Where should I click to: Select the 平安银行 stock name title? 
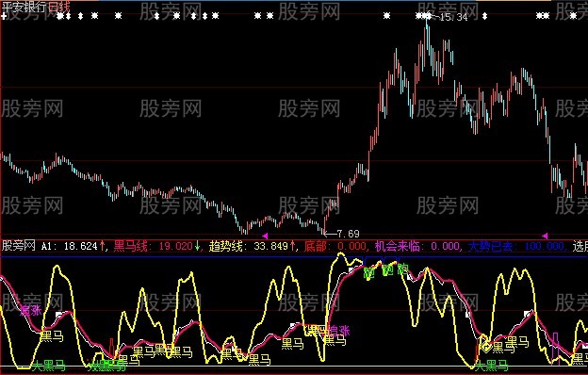24,7
